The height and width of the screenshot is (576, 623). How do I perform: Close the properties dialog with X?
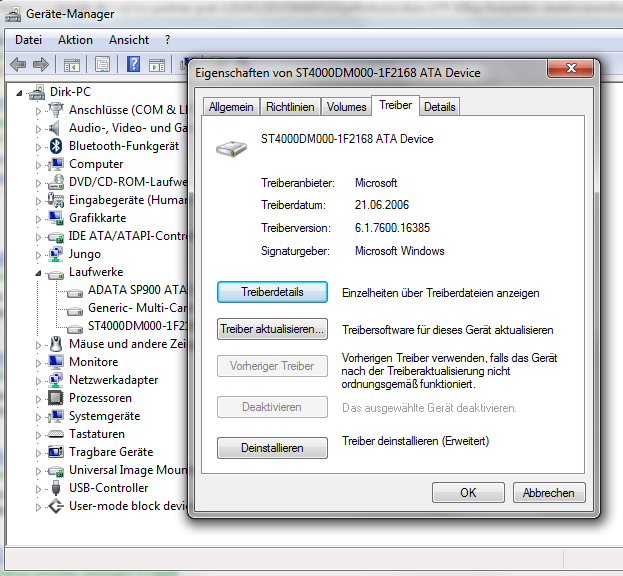point(571,68)
